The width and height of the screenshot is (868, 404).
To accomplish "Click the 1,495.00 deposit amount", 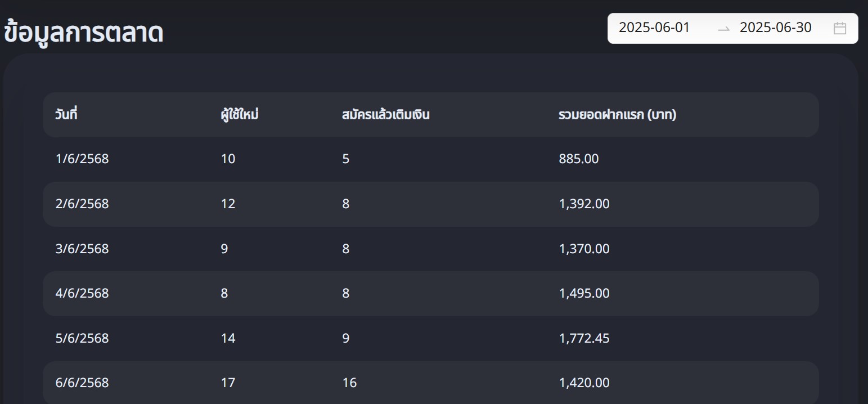I will pyautogui.click(x=584, y=293).
